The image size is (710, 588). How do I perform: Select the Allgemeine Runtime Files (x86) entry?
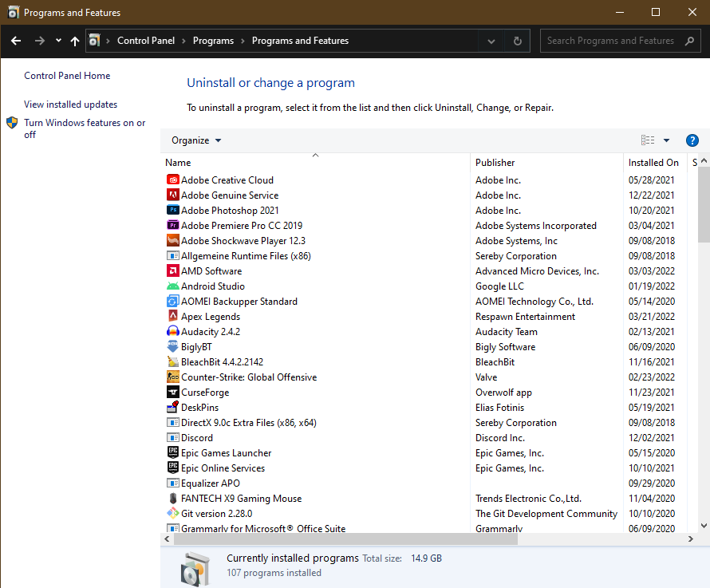pos(246,256)
